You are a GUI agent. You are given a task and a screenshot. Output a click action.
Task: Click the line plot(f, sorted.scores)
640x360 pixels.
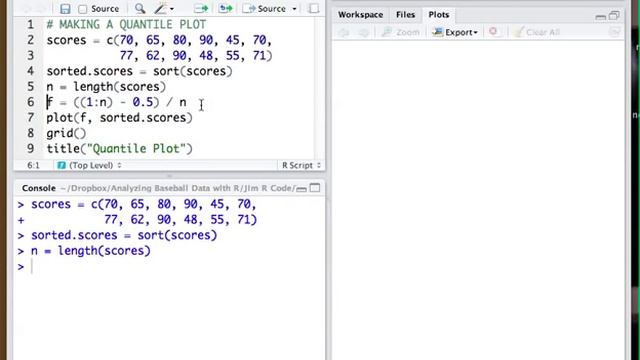119,118
